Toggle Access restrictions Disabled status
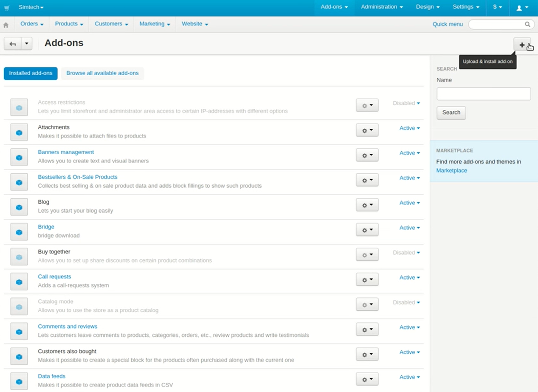Image resolution: width=538 pixels, height=392 pixels. click(406, 103)
